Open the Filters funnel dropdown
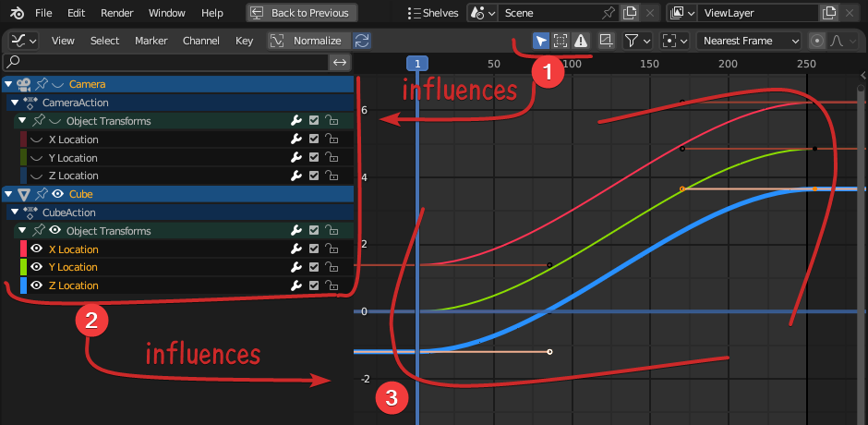Image resolution: width=868 pixels, height=425 pixels. pos(638,41)
